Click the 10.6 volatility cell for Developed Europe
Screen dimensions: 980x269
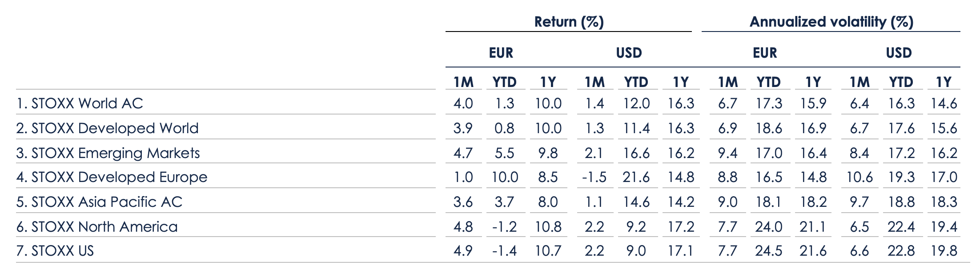coord(859,177)
